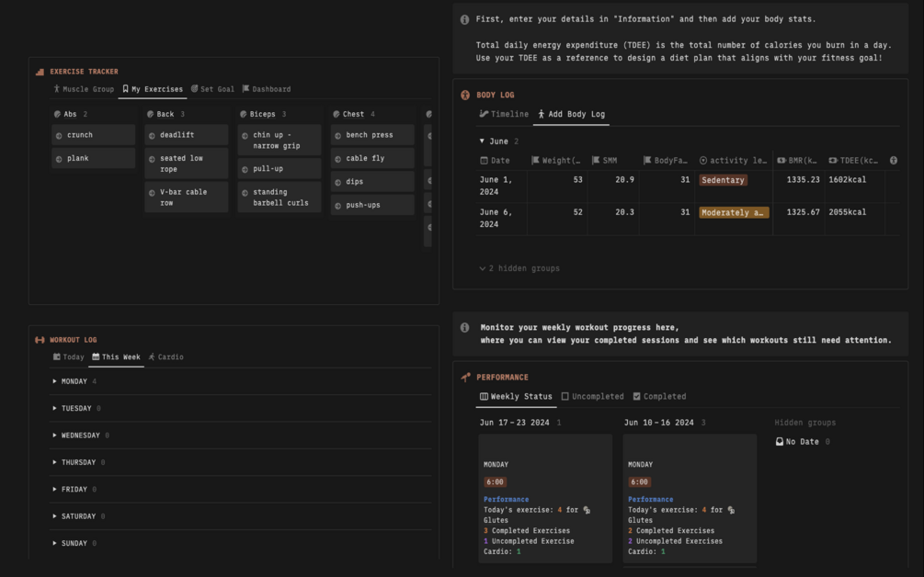The width and height of the screenshot is (924, 577).
Task: Click the Chest group icon
Action: click(337, 115)
